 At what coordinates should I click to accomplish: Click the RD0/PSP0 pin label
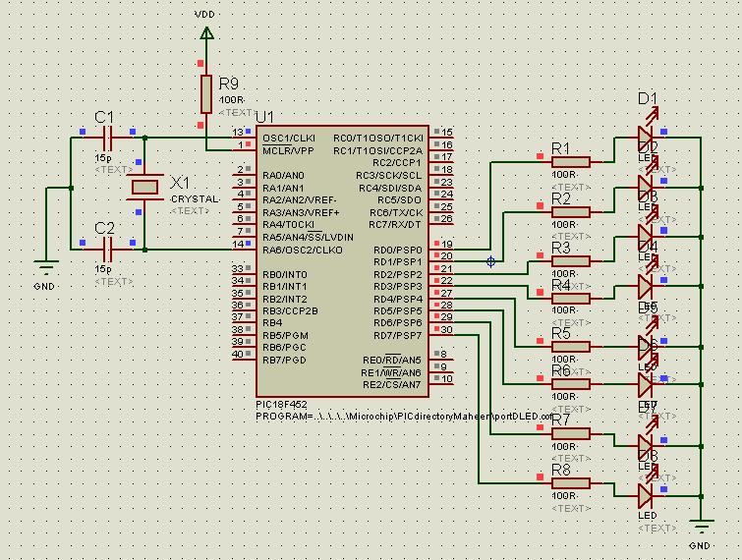(397, 250)
